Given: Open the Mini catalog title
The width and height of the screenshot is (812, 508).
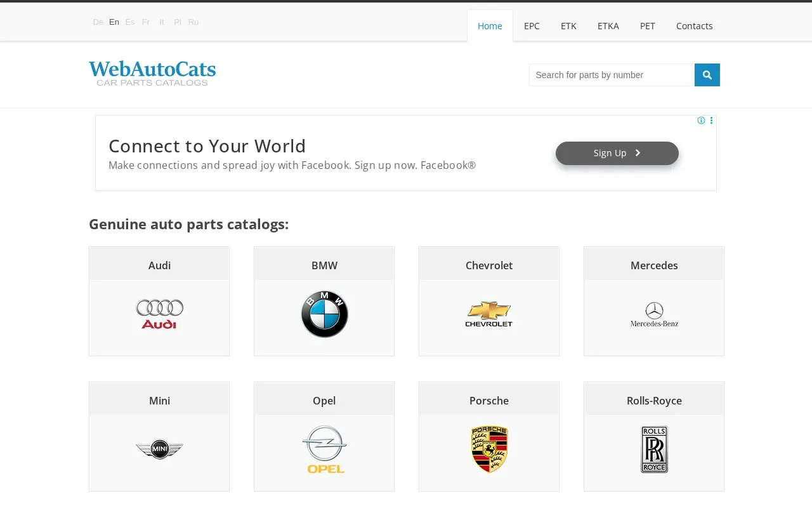Looking at the screenshot, I should tap(159, 401).
